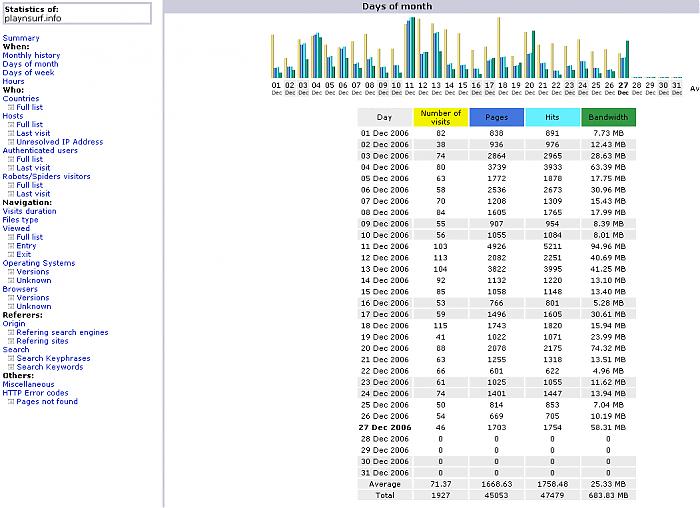Click the green Bandwidth column header
This screenshot has width=700, height=508.
[x=608, y=117]
